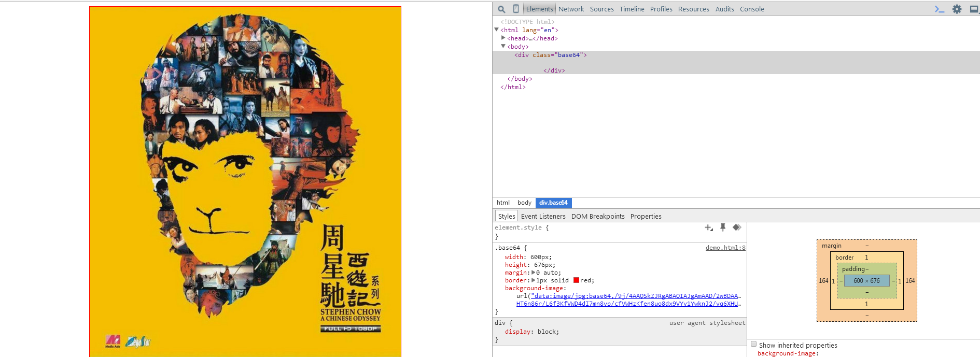Open the Console tab
This screenshot has width=980, height=357.
752,9
